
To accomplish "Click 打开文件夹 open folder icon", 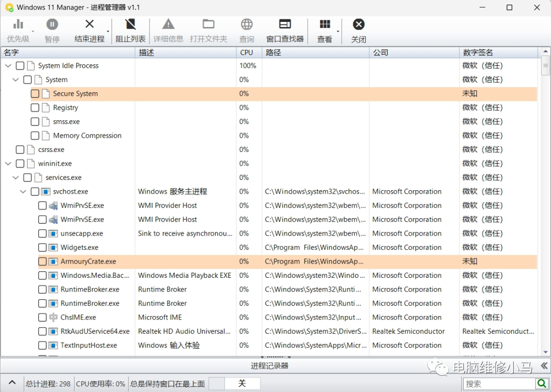I will click(208, 24).
